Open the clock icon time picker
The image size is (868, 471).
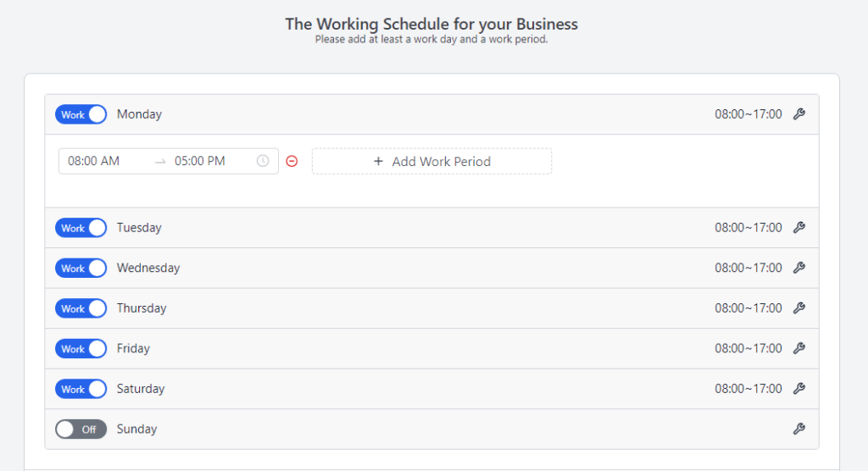[x=263, y=161]
